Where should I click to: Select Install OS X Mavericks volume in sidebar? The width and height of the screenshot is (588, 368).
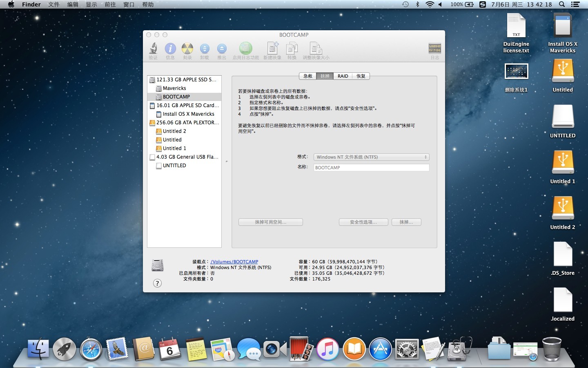(184, 114)
